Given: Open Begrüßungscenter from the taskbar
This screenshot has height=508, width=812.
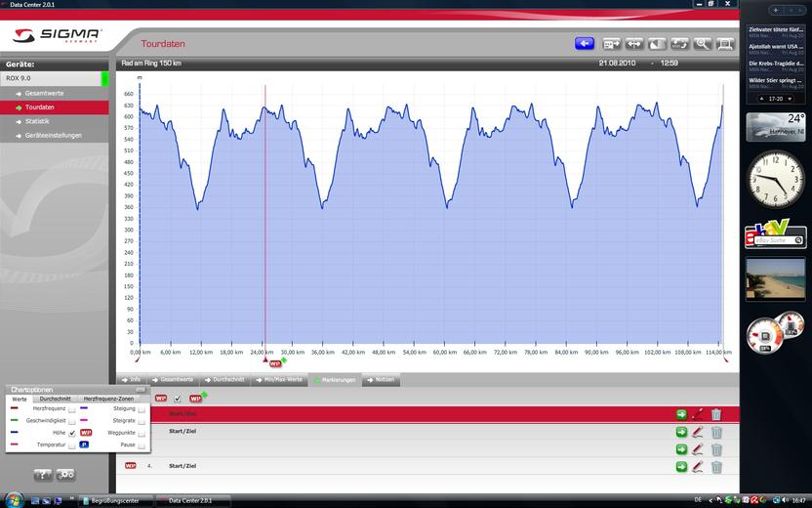Looking at the screenshot, I should [x=115, y=501].
